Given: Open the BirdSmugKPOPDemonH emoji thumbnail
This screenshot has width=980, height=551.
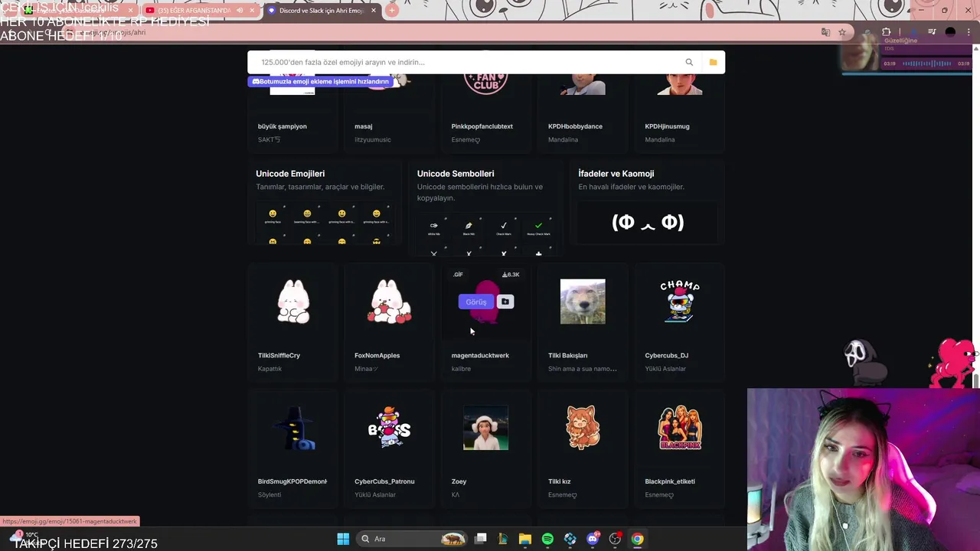Looking at the screenshot, I should pyautogui.click(x=295, y=428).
